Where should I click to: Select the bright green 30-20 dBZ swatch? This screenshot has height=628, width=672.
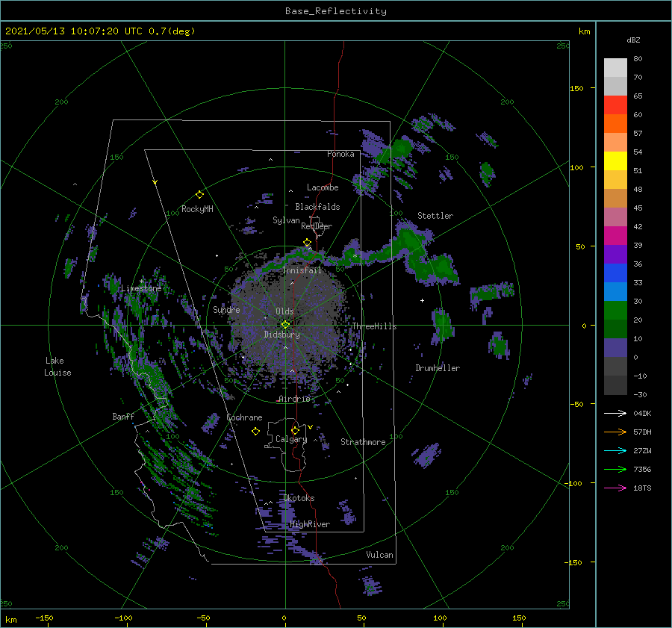(615, 311)
